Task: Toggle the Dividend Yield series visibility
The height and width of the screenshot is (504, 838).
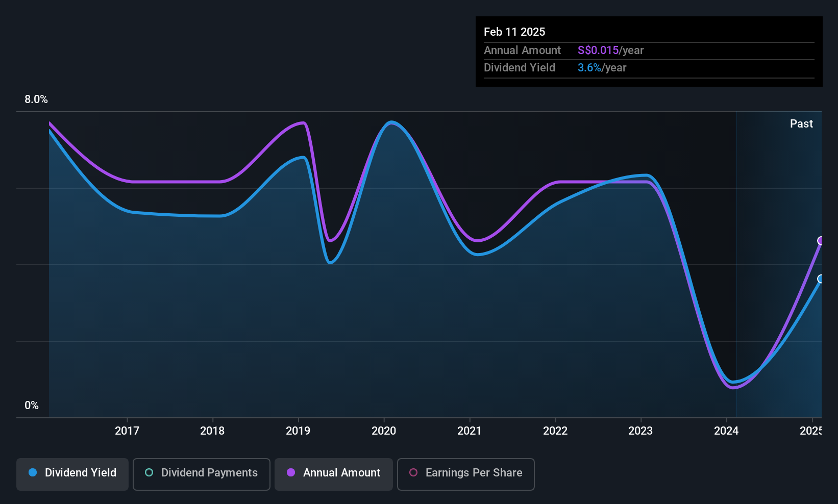Action: point(72,473)
